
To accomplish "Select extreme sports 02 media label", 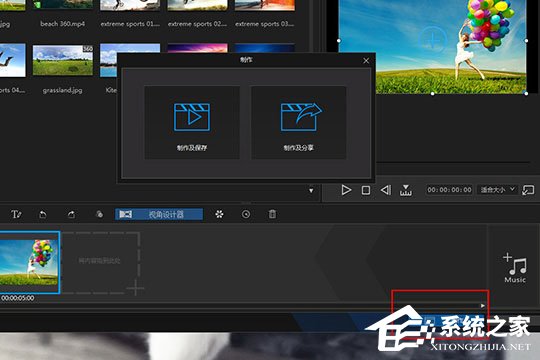I will pos(197,24).
